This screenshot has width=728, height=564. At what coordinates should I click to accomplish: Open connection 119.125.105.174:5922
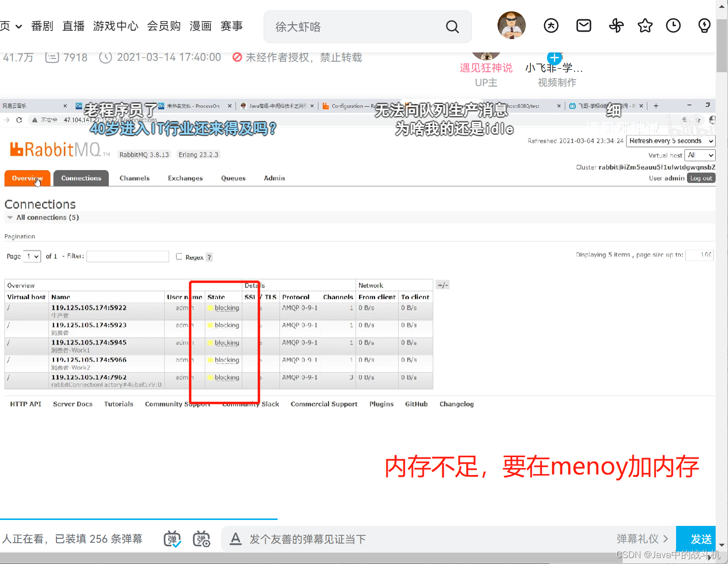point(89,308)
